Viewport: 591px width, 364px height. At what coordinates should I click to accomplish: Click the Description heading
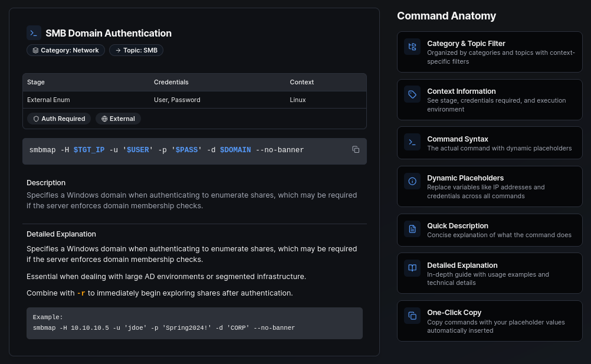[x=46, y=183]
